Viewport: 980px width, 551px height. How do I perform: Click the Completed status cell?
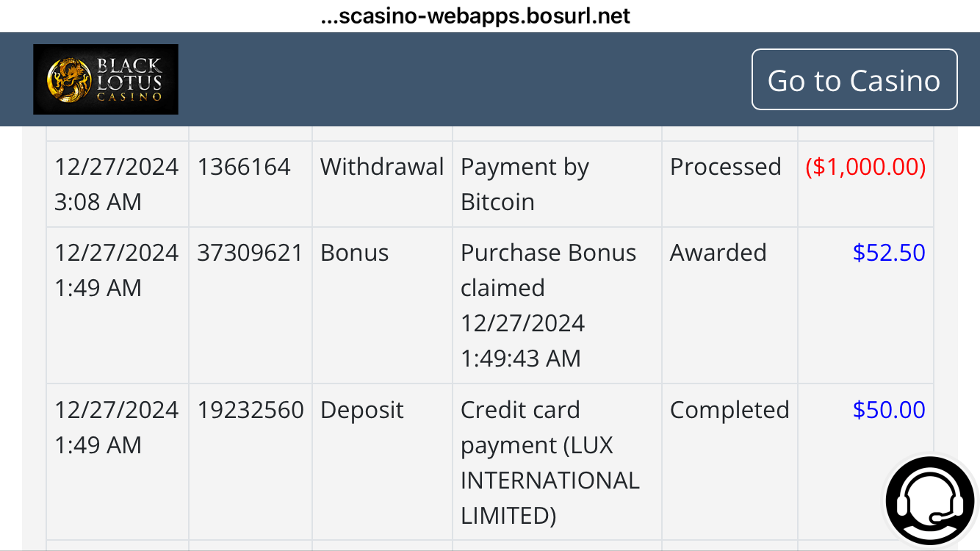[x=729, y=410]
